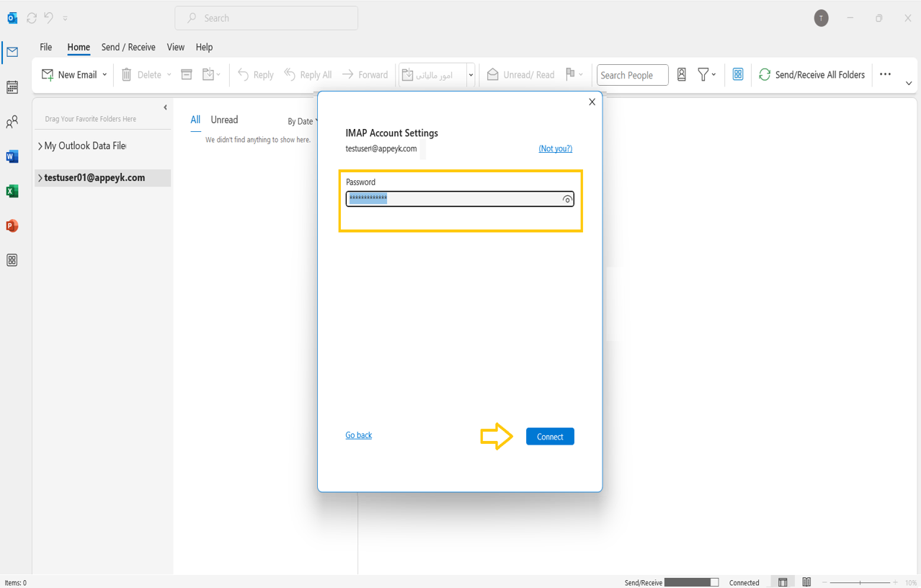Select the All messages filter tab
This screenshot has width=921, height=588.
(195, 120)
